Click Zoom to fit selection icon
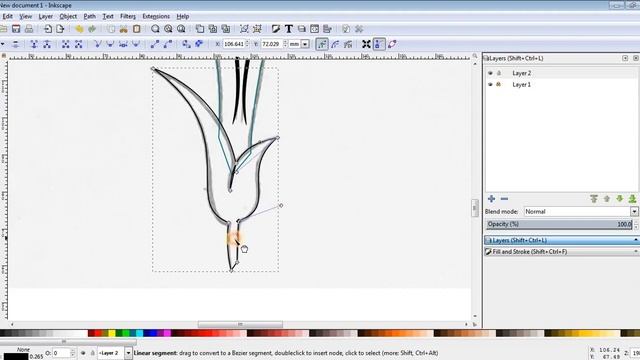 [155, 29]
